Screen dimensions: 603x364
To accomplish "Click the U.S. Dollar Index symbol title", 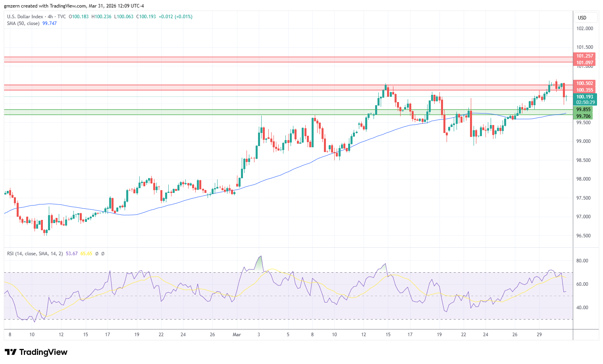I will point(25,17).
